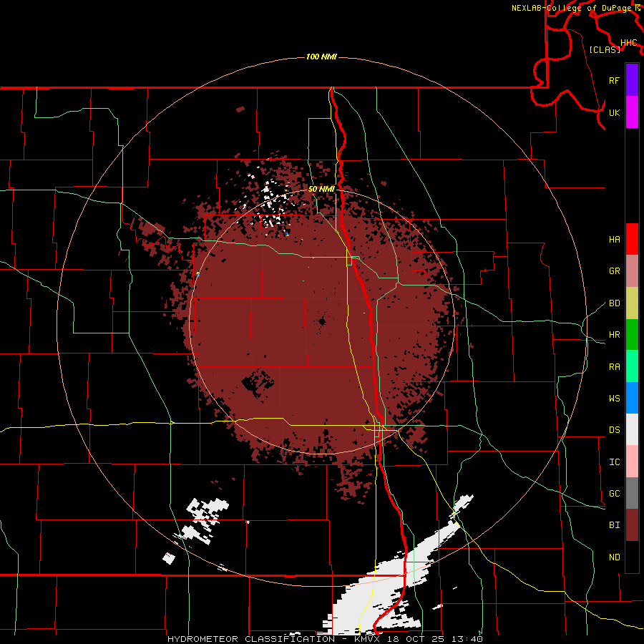
Task: Click the 50 NMI range ring label
Action: [321, 189]
